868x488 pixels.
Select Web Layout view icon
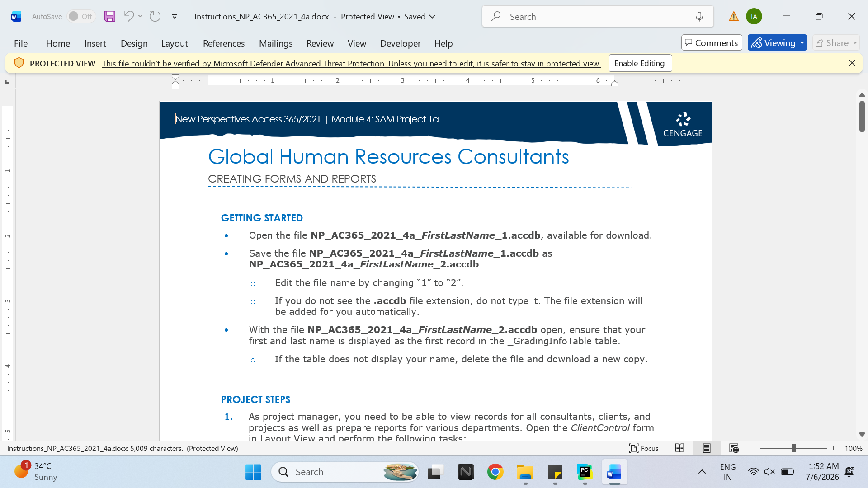[x=734, y=448]
